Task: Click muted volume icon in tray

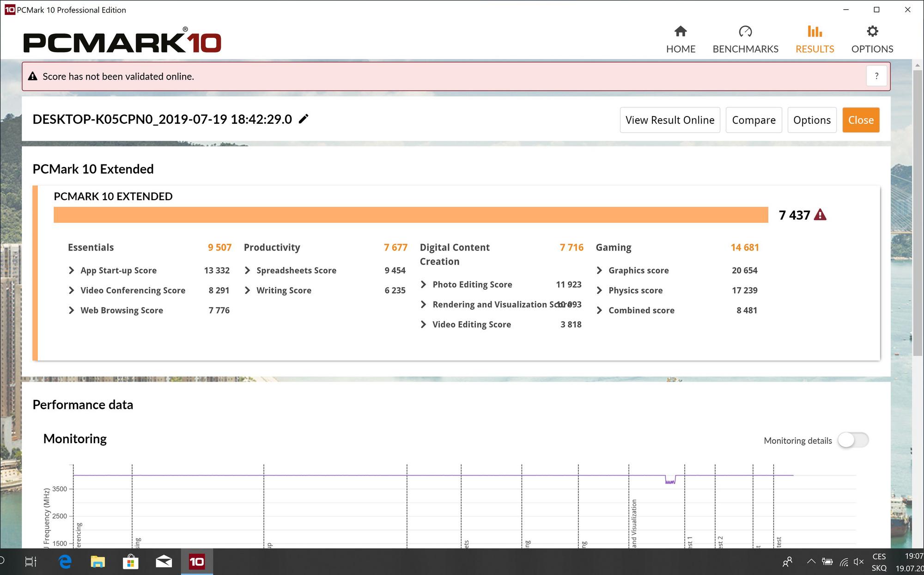Action: pyautogui.click(x=859, y=562)
